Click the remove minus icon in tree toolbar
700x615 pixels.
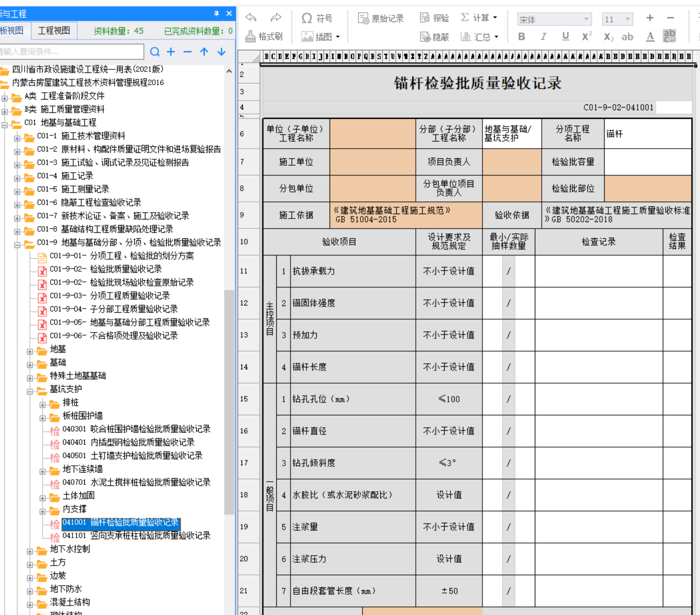click(x=188, y=52)
